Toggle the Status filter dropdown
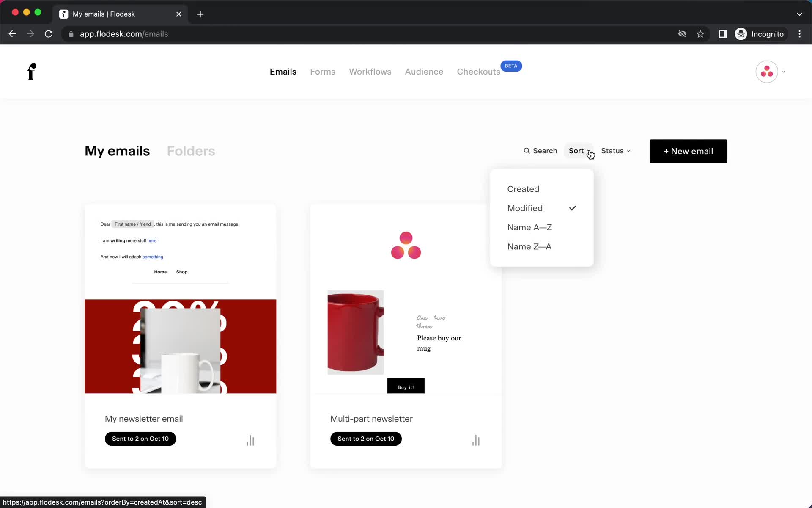Viewport: 812px width, 508px height. pos(615,150)
